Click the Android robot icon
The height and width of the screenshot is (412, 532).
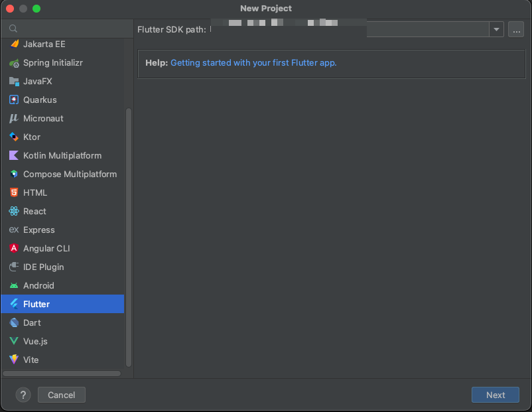(14, 286)
